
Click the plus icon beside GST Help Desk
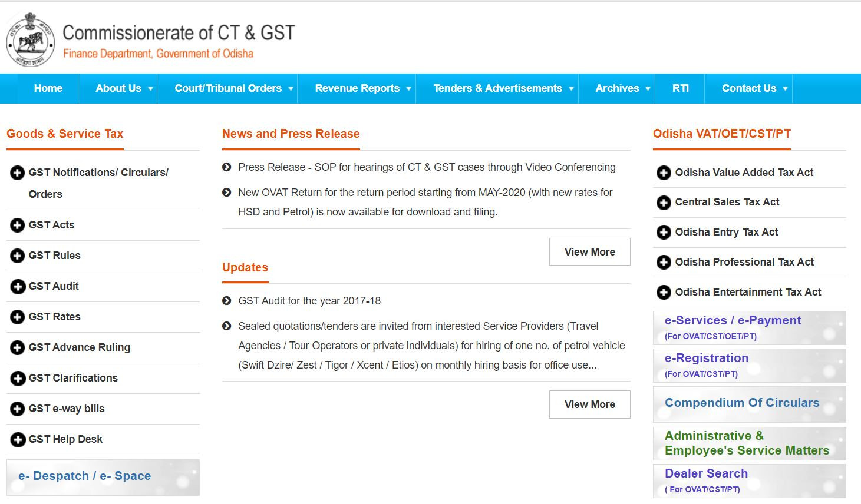tap(18, 440)
